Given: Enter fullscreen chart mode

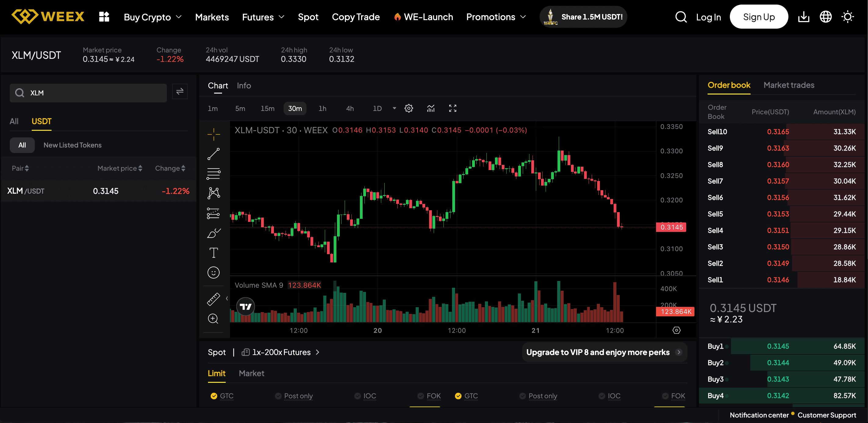Looking at the screenshot, I should pyautogui.click(x=453, y=108).
